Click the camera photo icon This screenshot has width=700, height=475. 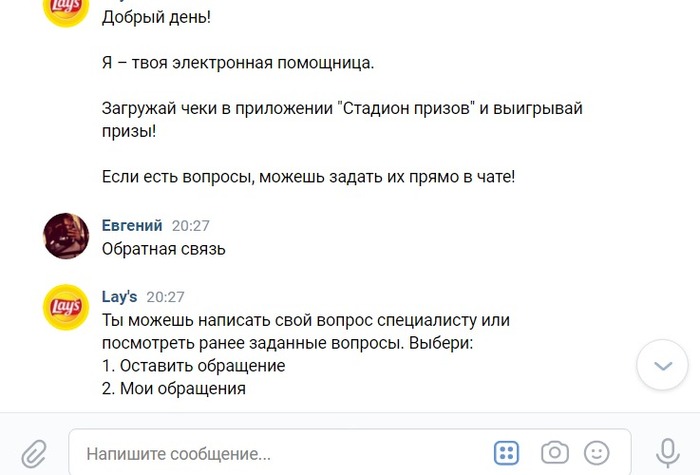point(554,453)
